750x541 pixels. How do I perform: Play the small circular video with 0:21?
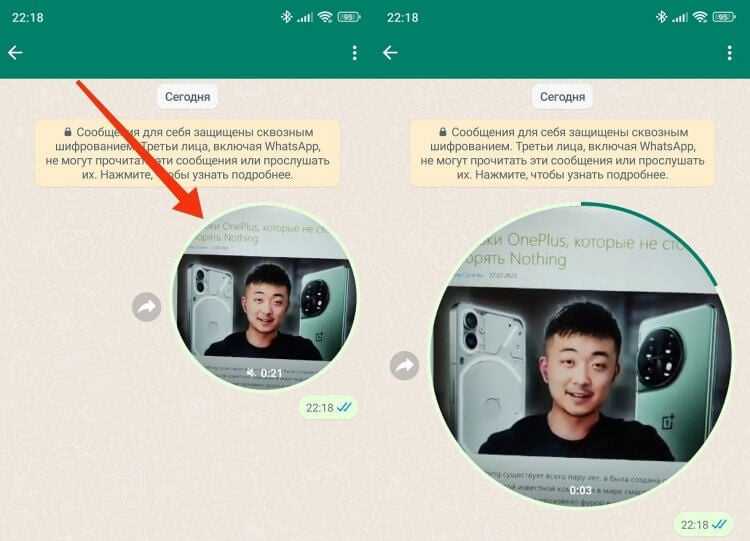click(264, 297)
